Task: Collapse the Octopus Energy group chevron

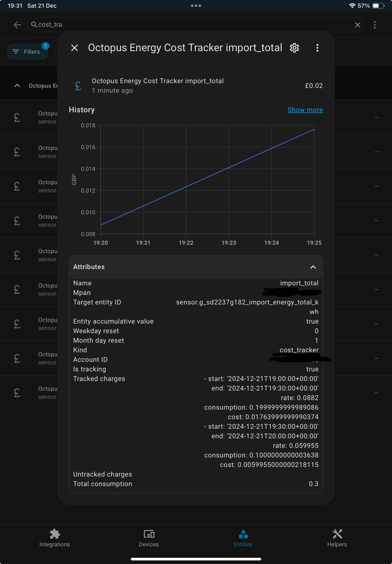Action: (17, 86)
